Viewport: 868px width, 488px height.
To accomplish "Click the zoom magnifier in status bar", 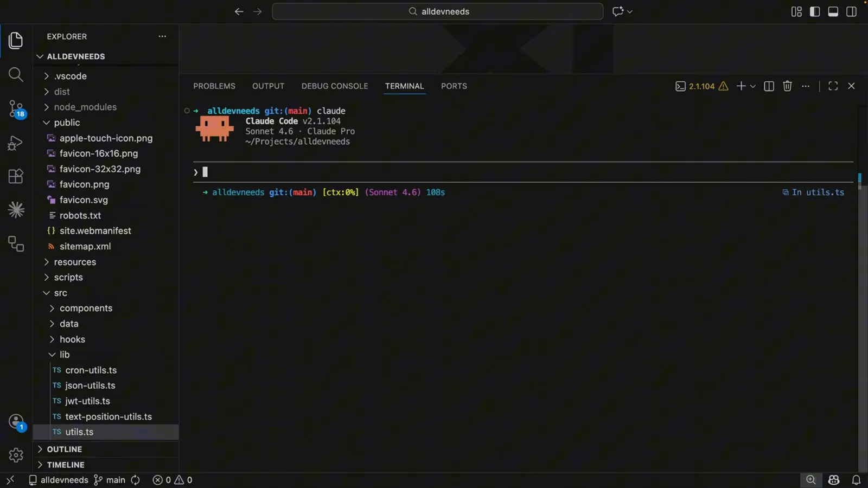I will point(811,480).
